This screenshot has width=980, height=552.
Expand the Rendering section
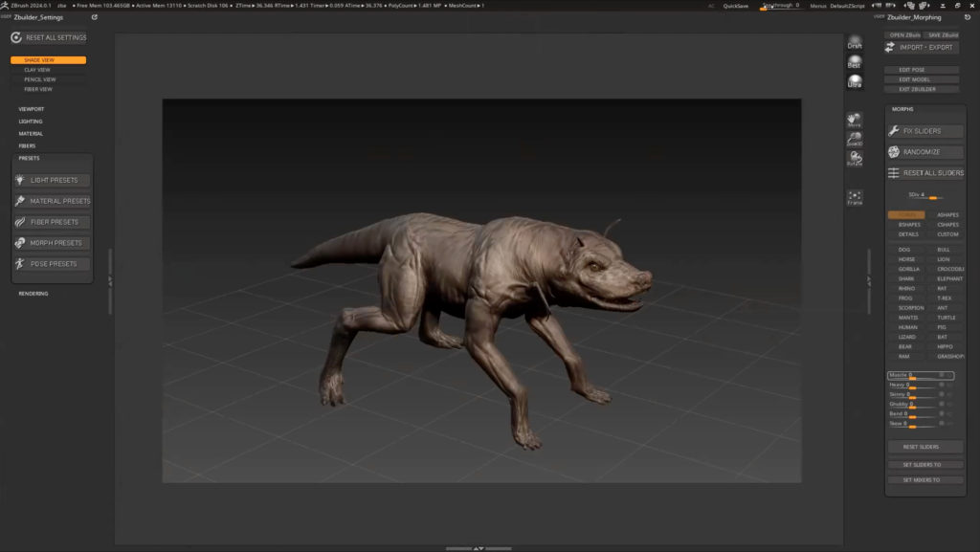pyautogui.click(x=33, y=294)
